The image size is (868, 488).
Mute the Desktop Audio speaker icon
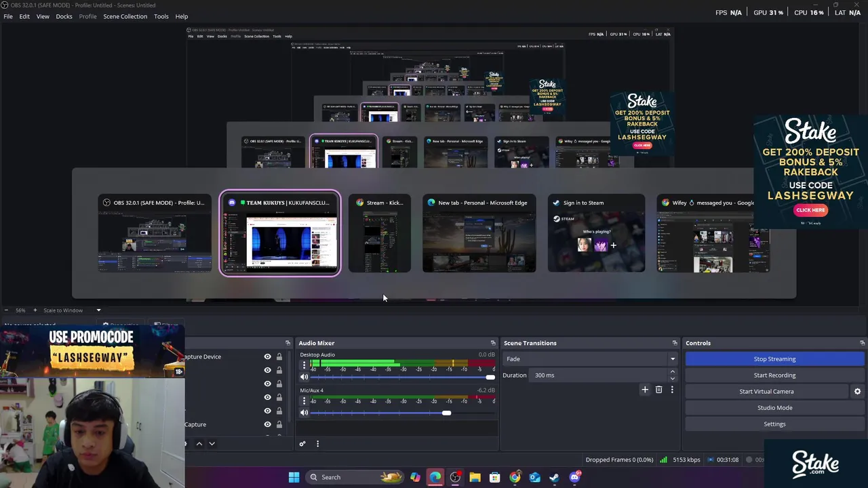click(x=304, y=377)
